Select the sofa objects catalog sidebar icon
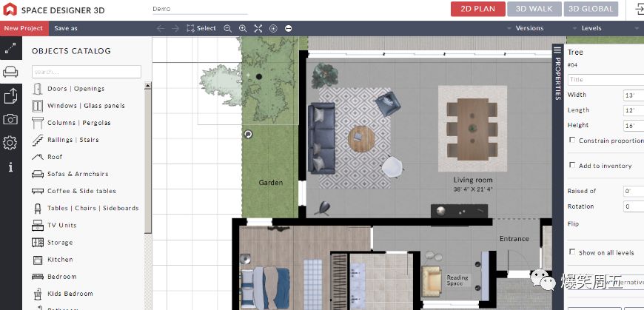 10,72
